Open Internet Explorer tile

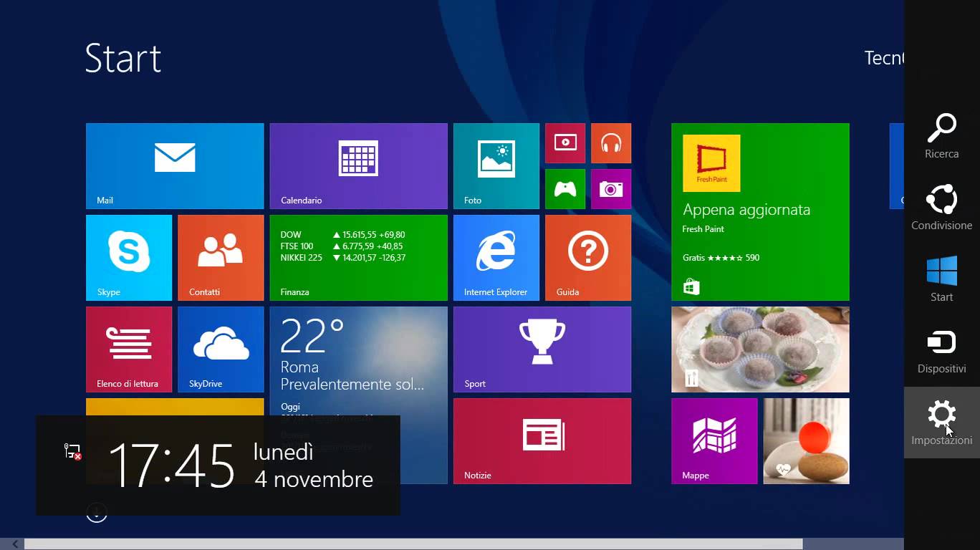click(x=496, y=257)
